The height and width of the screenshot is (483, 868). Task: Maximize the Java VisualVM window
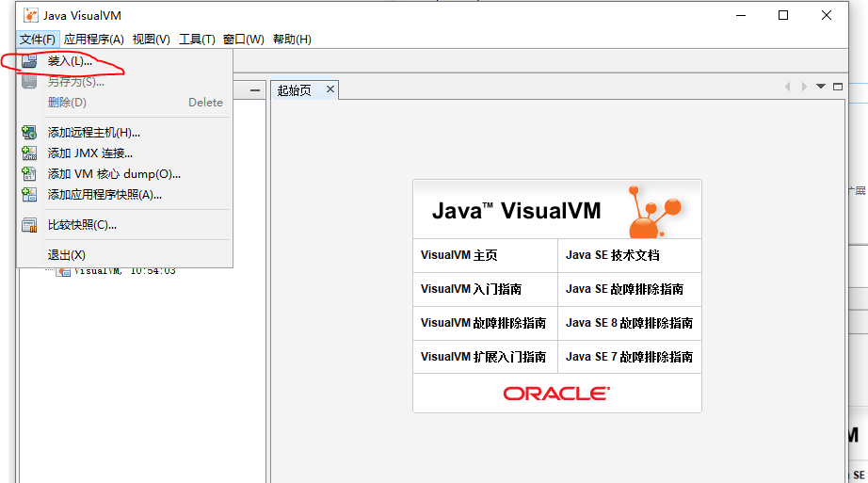(782, 15)
